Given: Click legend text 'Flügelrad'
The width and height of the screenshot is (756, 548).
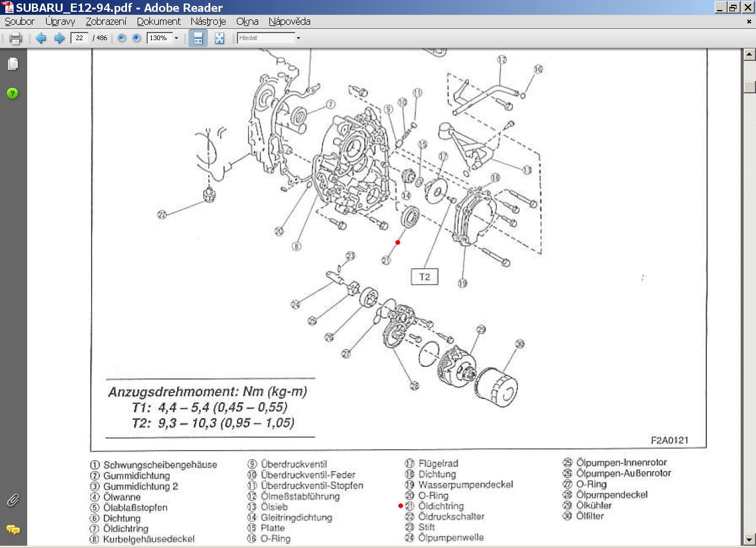Looking at the screenshot, I should point(438,464).
